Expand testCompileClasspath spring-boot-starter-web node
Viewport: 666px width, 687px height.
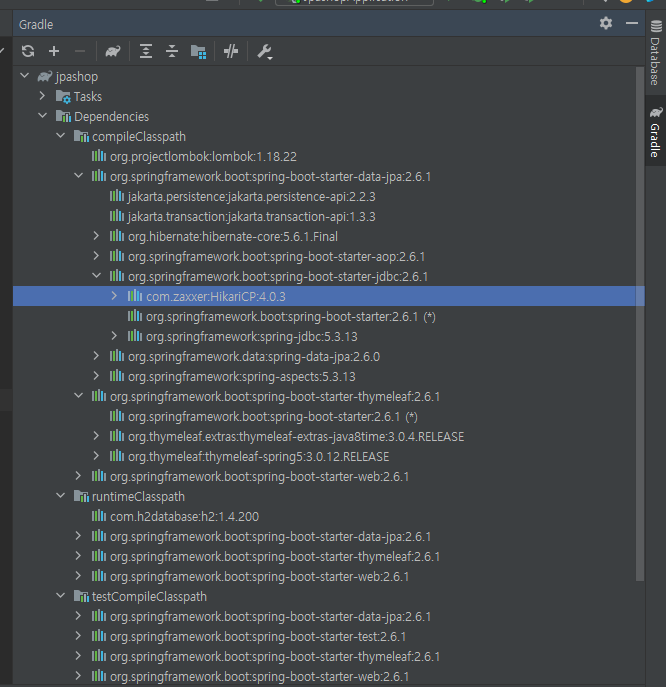pos(78,676)
